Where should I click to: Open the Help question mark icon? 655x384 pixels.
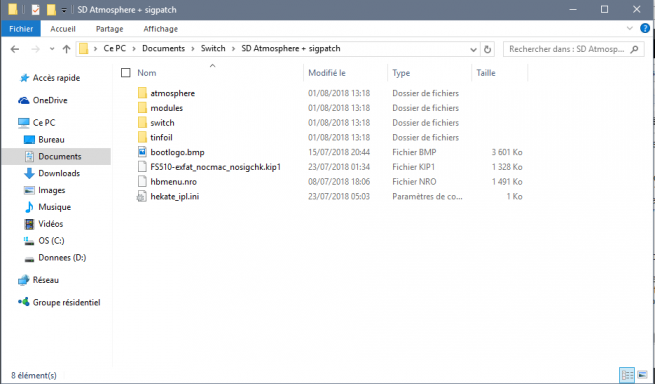(645, 28)
